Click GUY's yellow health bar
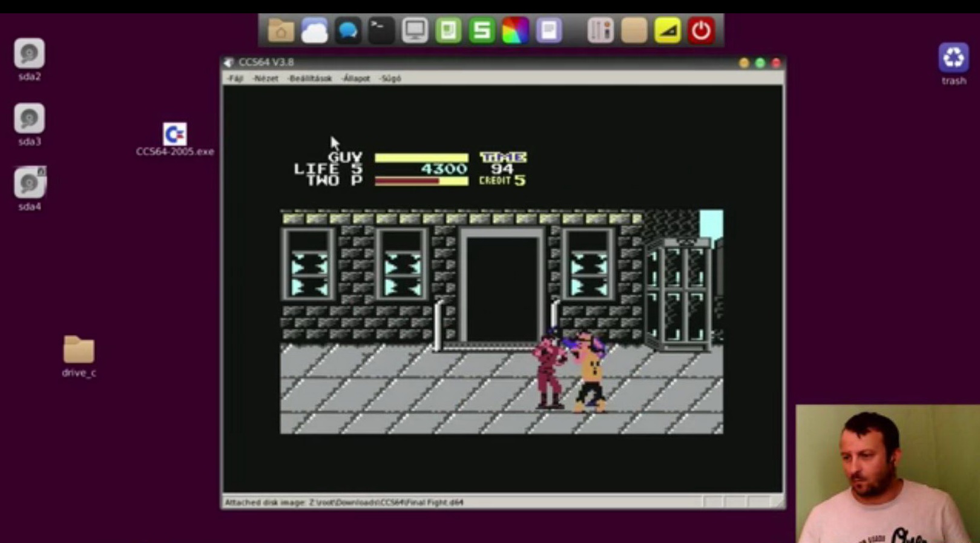 point(421,157)
